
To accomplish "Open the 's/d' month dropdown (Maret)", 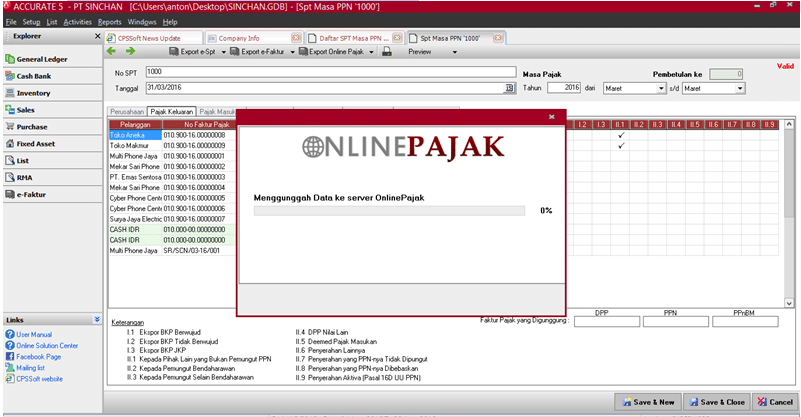I will click(x=740, y=88).
